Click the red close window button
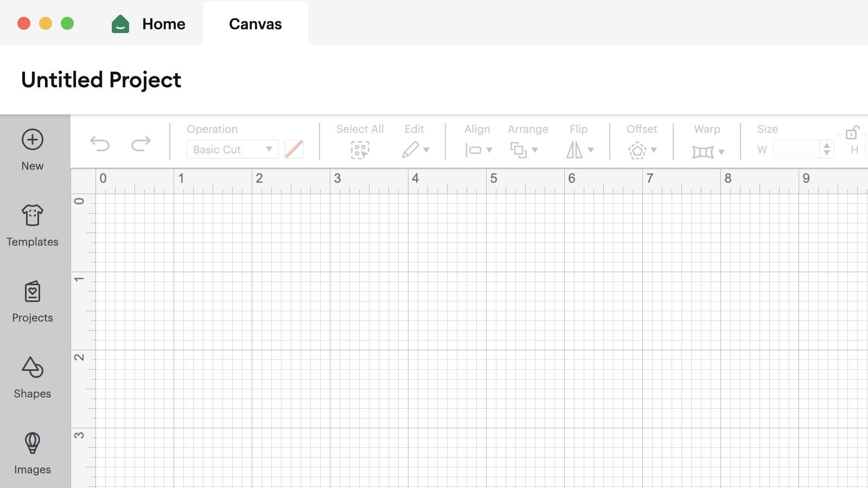This screenshot has width=868, height=488. point(24,23)
